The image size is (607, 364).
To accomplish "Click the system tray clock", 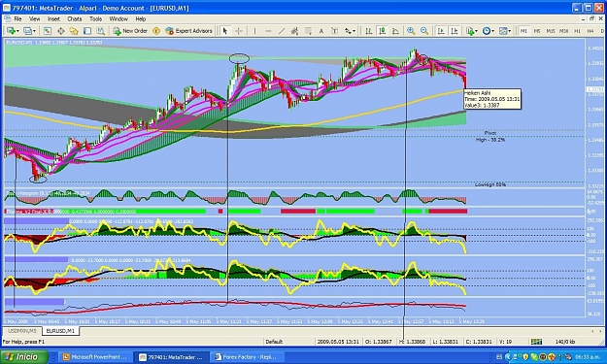I will 589,357.
